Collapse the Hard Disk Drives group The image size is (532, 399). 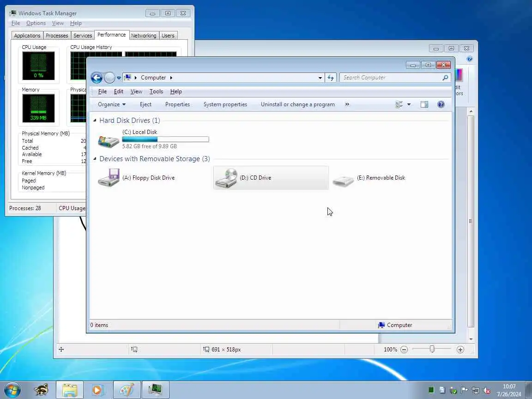[x=95, y=120]
